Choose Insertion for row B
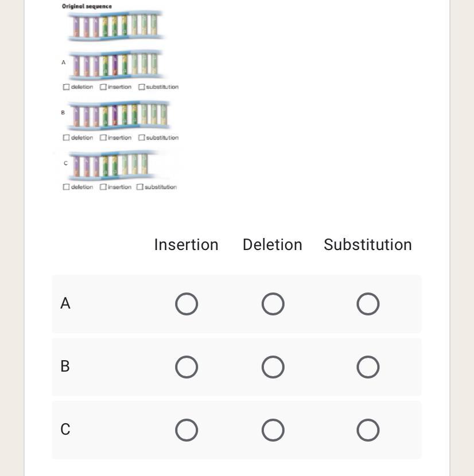474x476 pixels. pos(187,367)
